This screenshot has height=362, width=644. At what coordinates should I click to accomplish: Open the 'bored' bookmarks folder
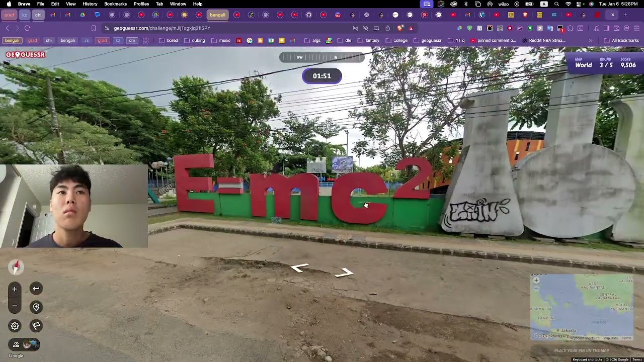pos(169,40)
